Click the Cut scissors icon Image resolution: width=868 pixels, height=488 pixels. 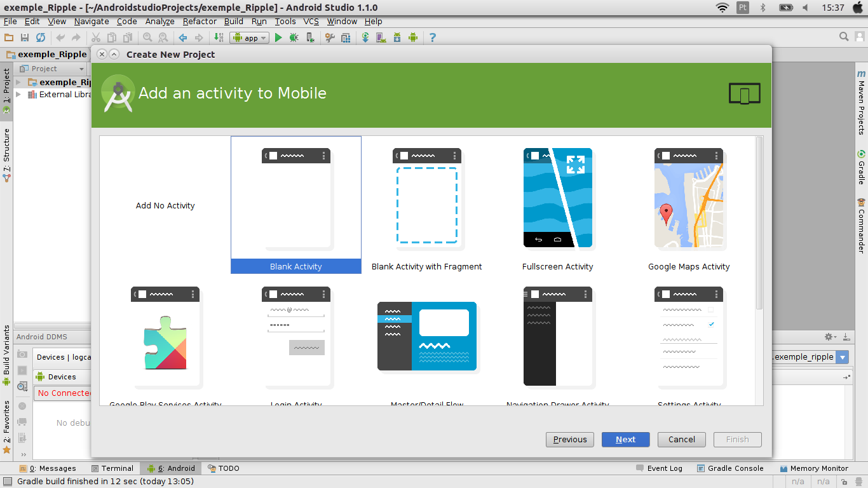(x=96, y=37)
